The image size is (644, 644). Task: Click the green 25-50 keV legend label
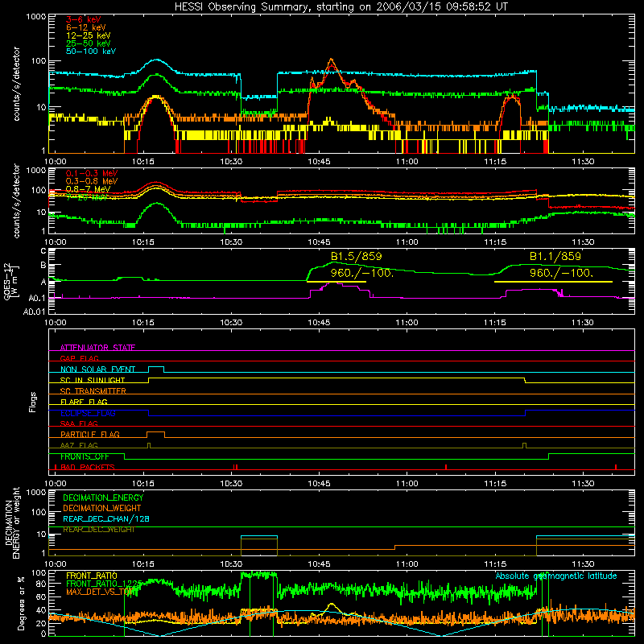point(89,43)
